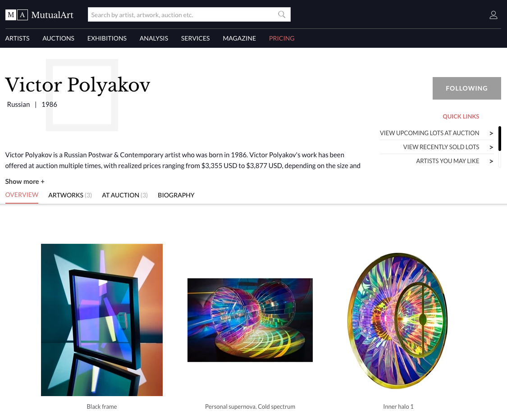Open the user account icon
Viewport: 507px width, 420px height.
[x=493, y=15]
